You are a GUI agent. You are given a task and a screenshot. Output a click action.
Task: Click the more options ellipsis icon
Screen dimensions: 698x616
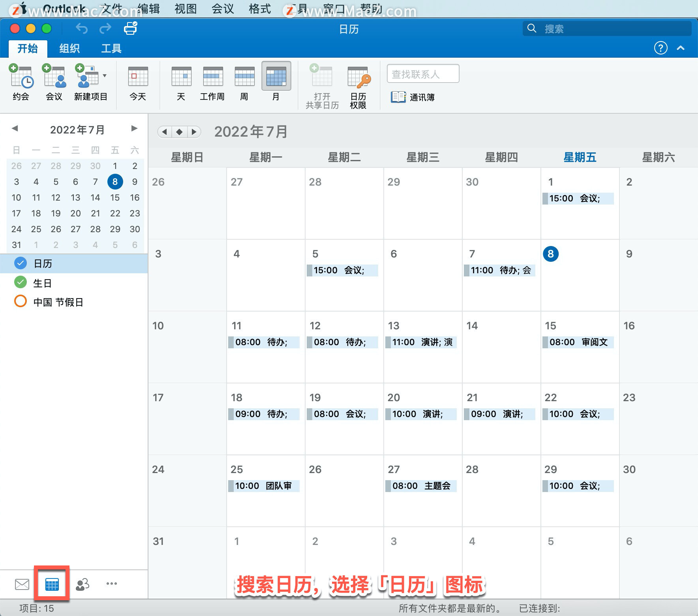coord(112,584)
